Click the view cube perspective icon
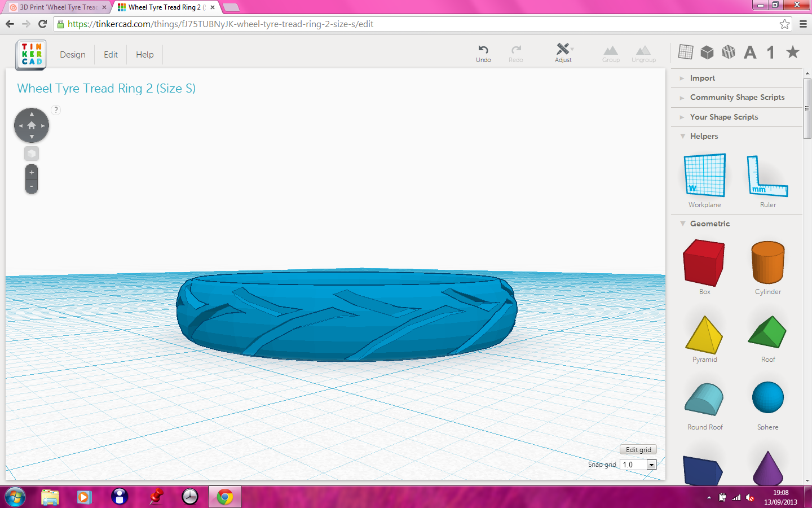The height and width of the screenshot is (508, 812). coord(32,154)
